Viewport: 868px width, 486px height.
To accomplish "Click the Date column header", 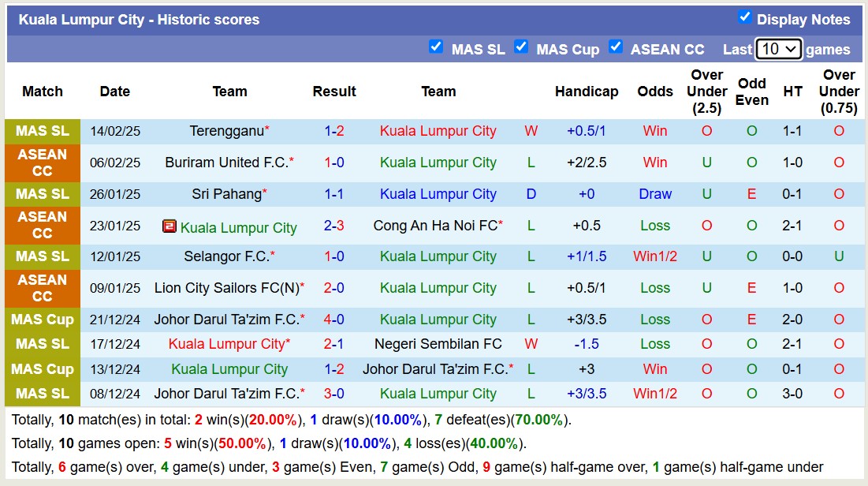I will [115, 92].
